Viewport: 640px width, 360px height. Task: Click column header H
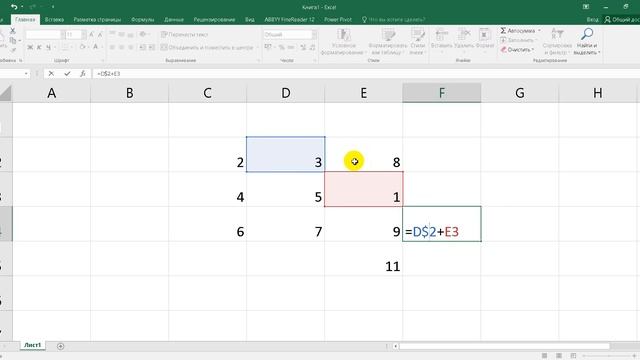(x=598, y=93)
